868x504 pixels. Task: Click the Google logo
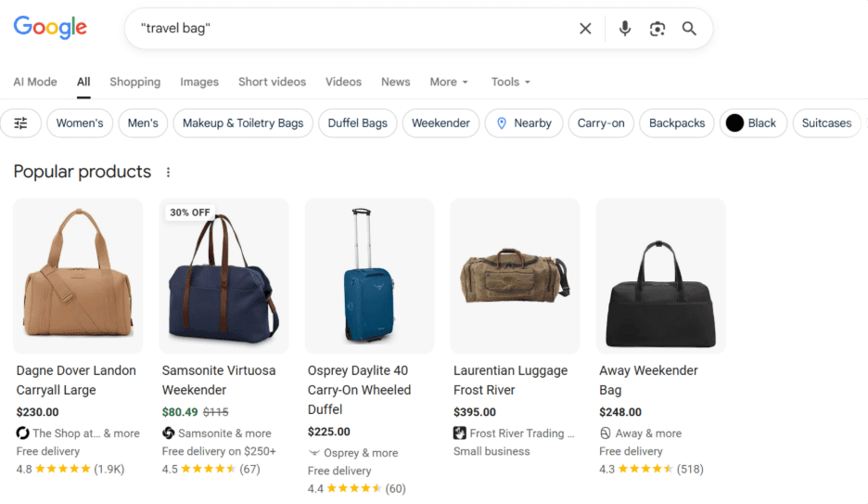pos(50,27)
